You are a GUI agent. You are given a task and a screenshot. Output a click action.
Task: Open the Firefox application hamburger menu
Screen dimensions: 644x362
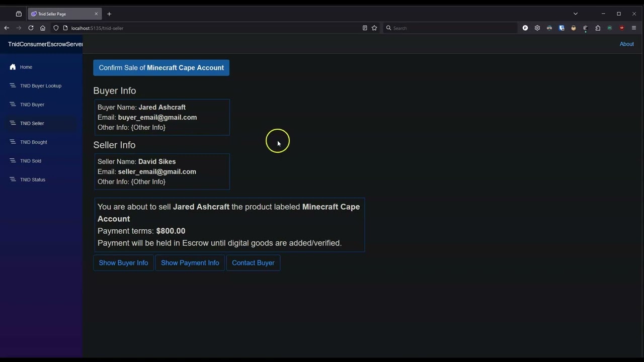point(634,28)
